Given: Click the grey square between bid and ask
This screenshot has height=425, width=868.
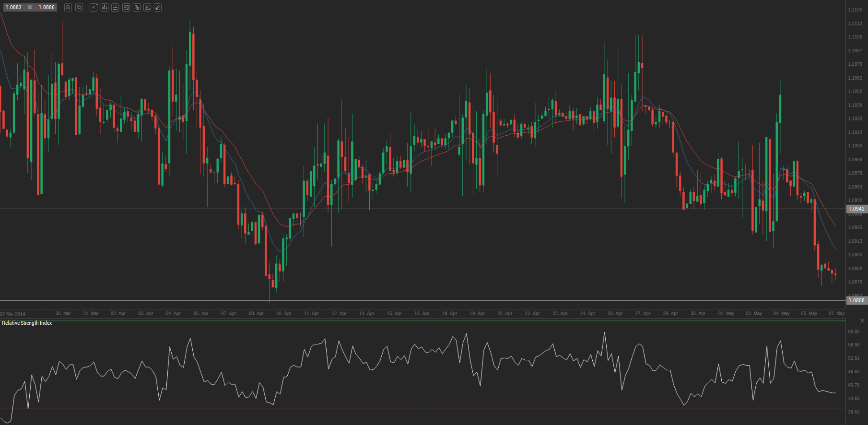Looking at the screenshot, I should point(30,7).
